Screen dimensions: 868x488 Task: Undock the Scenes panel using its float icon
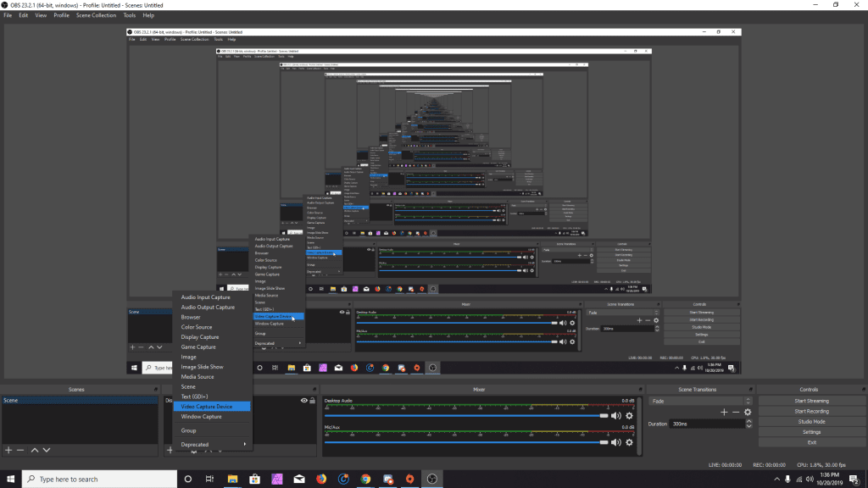pos(156,390)
